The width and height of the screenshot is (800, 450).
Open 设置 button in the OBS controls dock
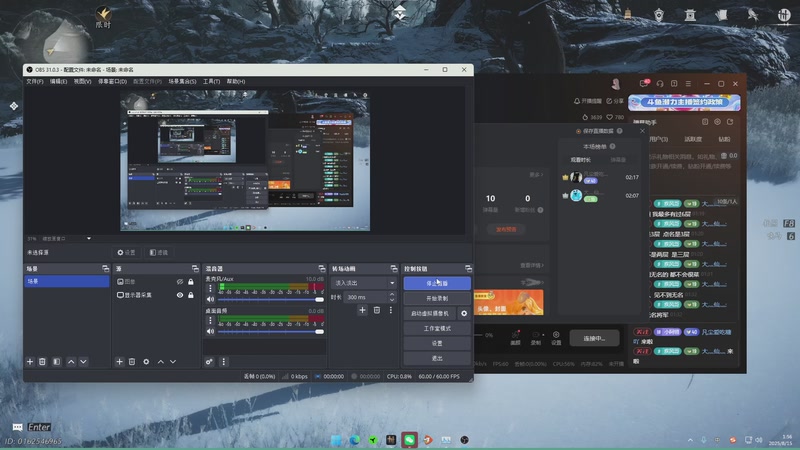[x=437, y=343]
